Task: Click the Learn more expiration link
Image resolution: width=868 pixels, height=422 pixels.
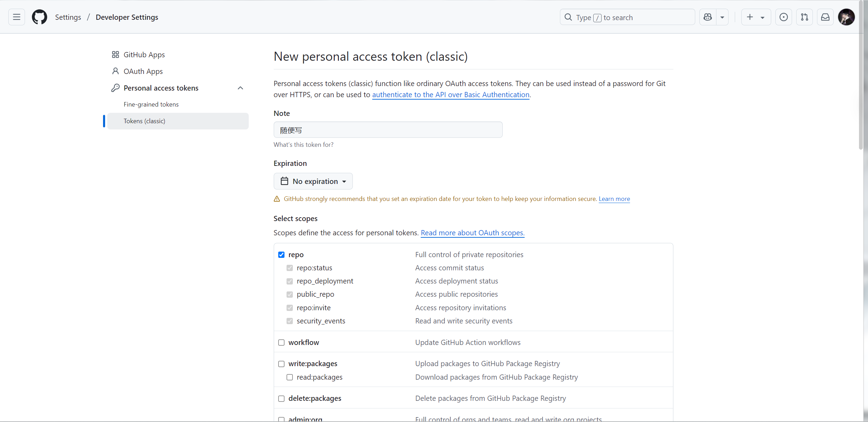Action: [x=614, y=199]
